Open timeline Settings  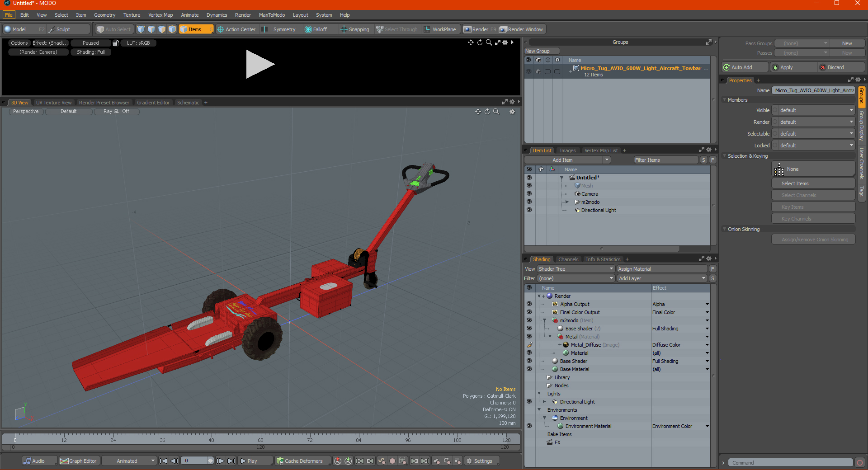(x=481, y=461)
